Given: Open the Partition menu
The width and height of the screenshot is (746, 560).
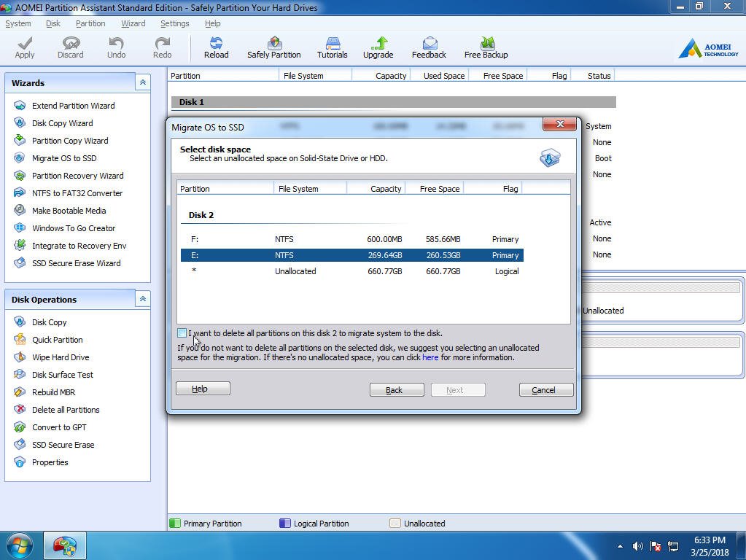Looking at the screenshot, I should tap(90, 23).
